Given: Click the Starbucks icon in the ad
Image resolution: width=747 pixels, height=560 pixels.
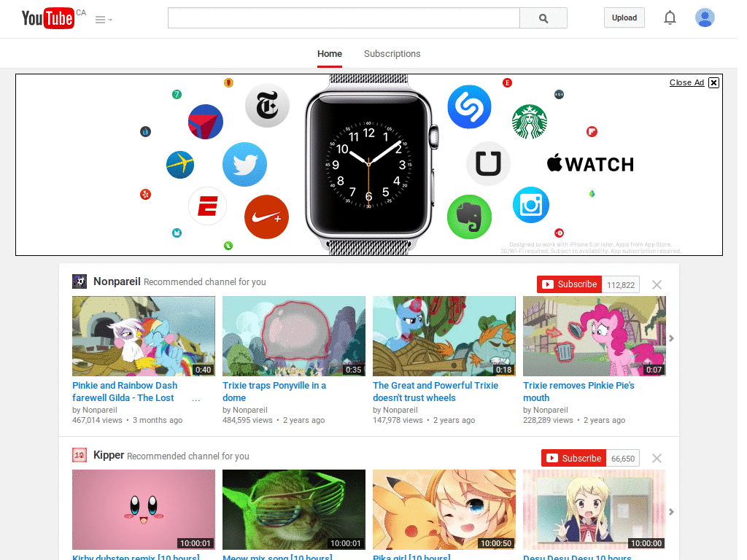Looking at the screenshot, I should tap(530, 122).
